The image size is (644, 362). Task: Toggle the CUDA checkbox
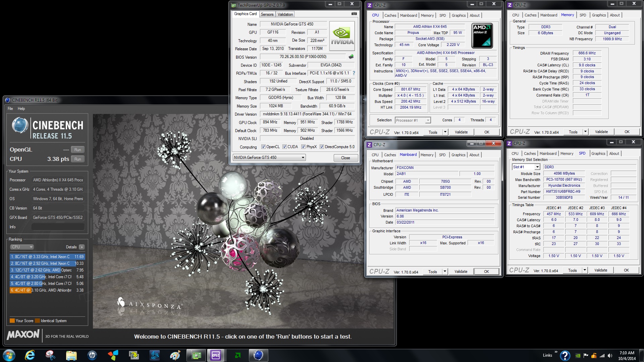pyautogui.click(x=284, y=147)
